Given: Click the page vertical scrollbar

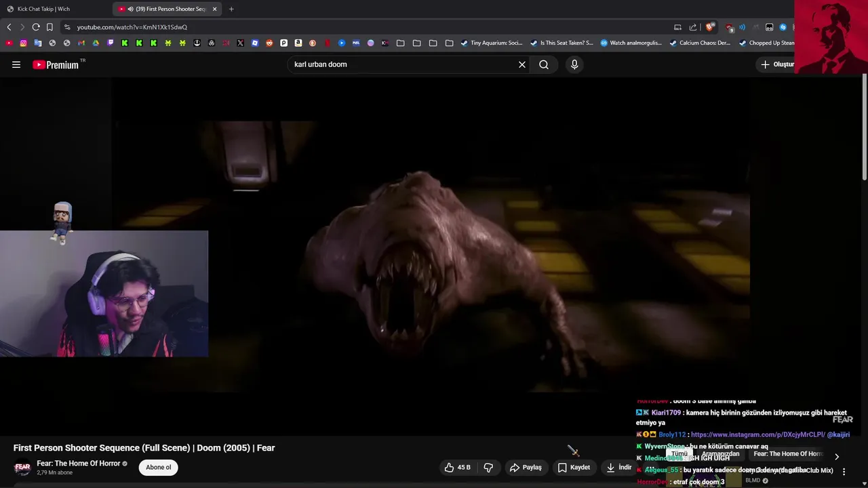Looking at the screenshot, I should pyautogui.click(x=865, y=129).
